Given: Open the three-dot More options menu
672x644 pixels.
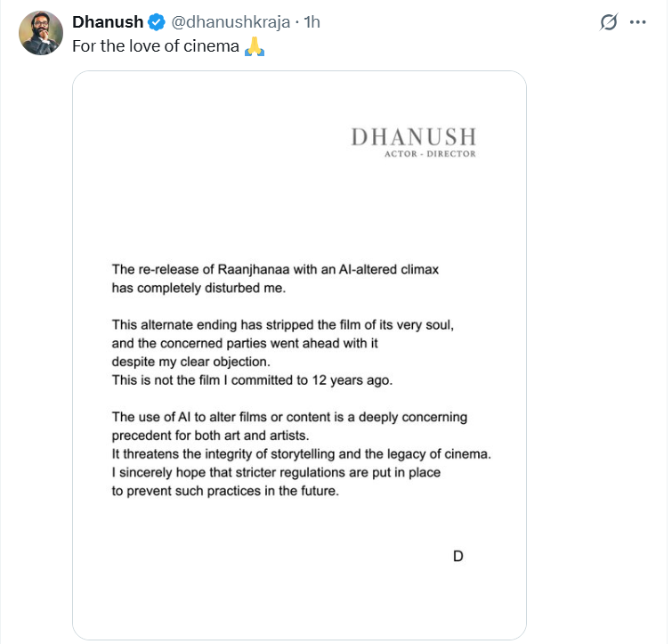Looking at the screenshot, I should point(636,22).
